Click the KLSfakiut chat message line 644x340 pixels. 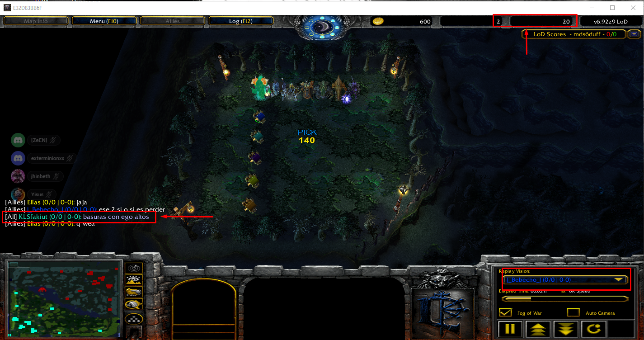[x=77, y=217]
